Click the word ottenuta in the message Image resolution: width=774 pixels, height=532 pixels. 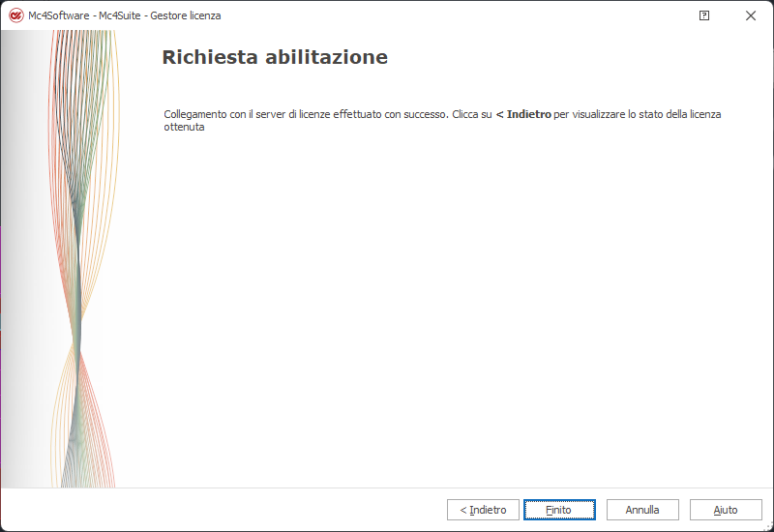184,127
